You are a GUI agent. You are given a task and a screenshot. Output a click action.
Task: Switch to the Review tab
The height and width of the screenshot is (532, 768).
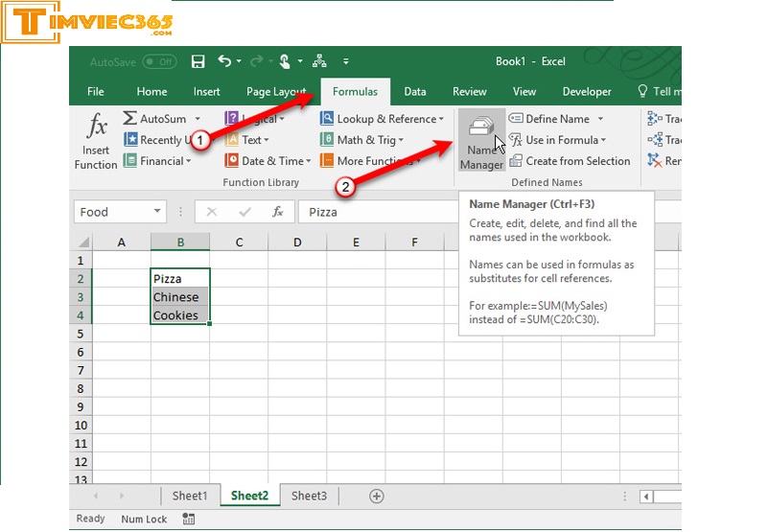[x=469, y=92]
